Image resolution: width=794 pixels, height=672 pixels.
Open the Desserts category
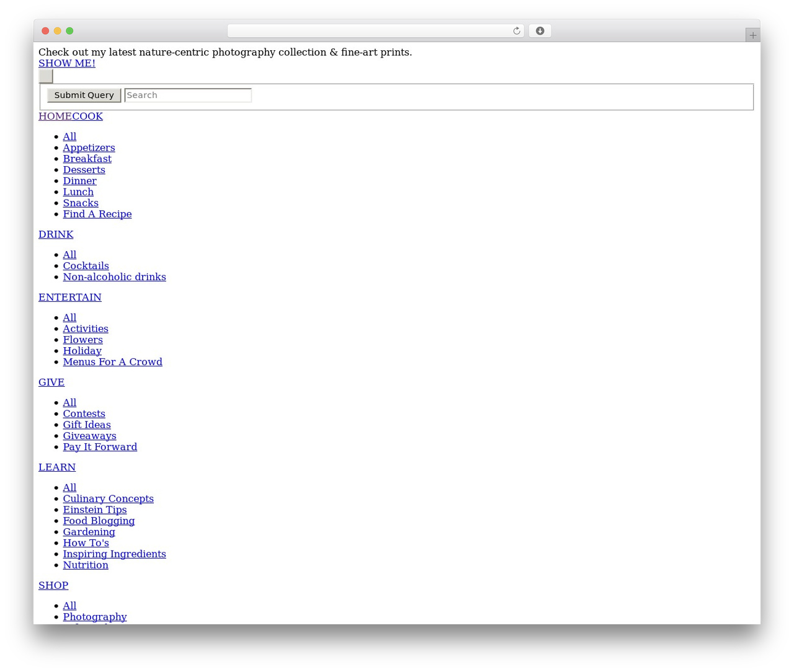[x=84, y=170]
